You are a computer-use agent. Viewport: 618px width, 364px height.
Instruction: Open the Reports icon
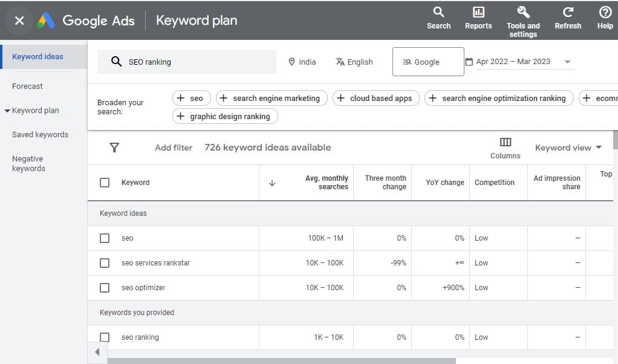[478, 12]
